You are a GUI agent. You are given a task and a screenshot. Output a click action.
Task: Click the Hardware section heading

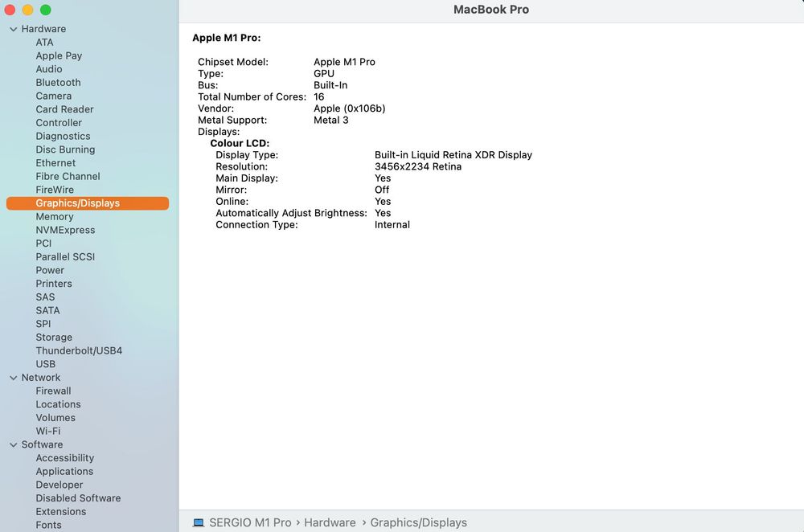pos(43,29)
